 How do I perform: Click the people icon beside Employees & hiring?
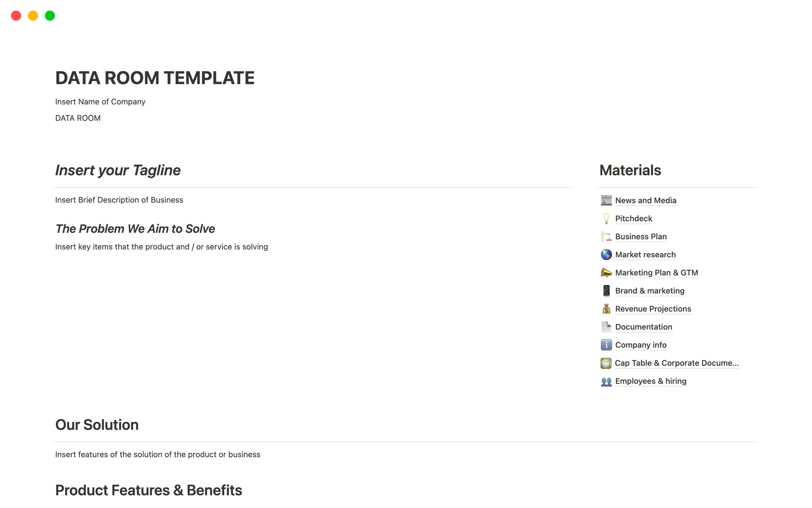(606, 381)
